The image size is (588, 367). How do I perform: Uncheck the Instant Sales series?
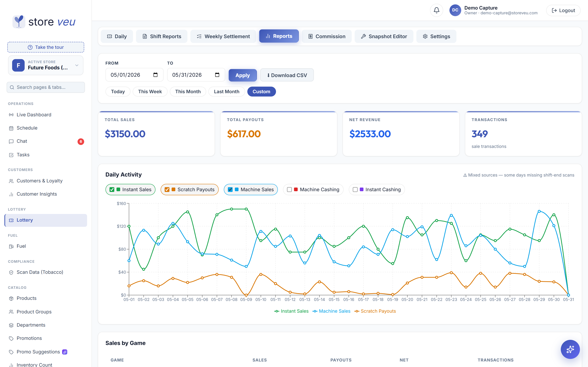(x=112, y=190)
